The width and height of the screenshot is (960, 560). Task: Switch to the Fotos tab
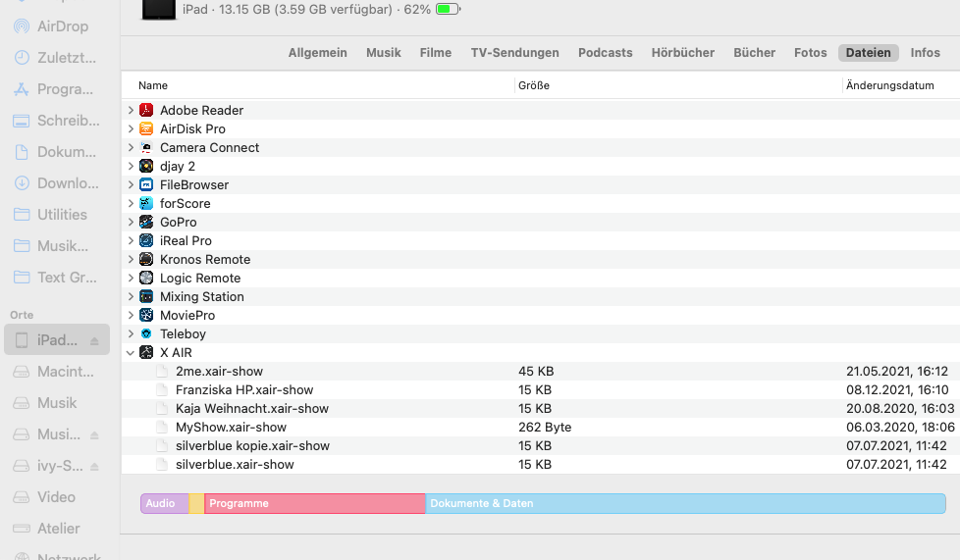coord(810,53)
